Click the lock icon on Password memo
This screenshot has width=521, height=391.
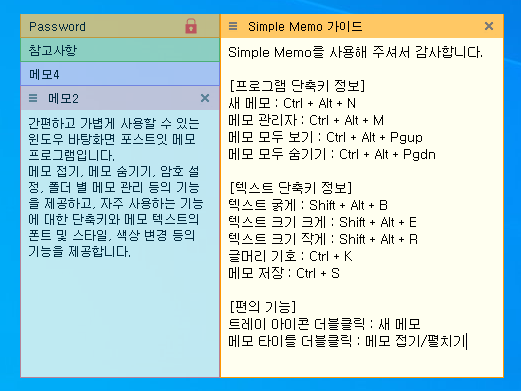pyautogui.click(x=191, y=26)
